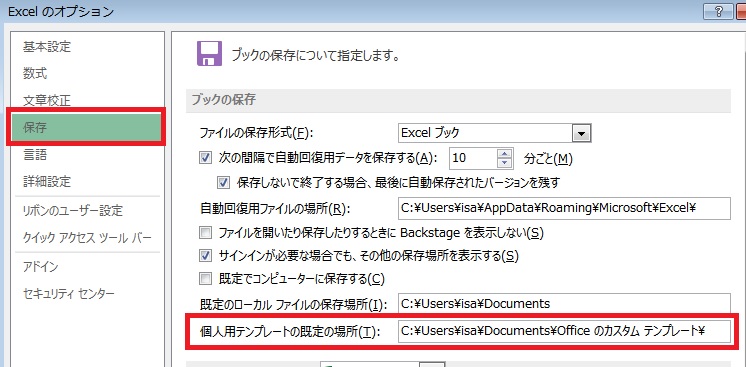Enable Backstage を表示しない checkbox
746x367 pixels.
click(205, 233)
